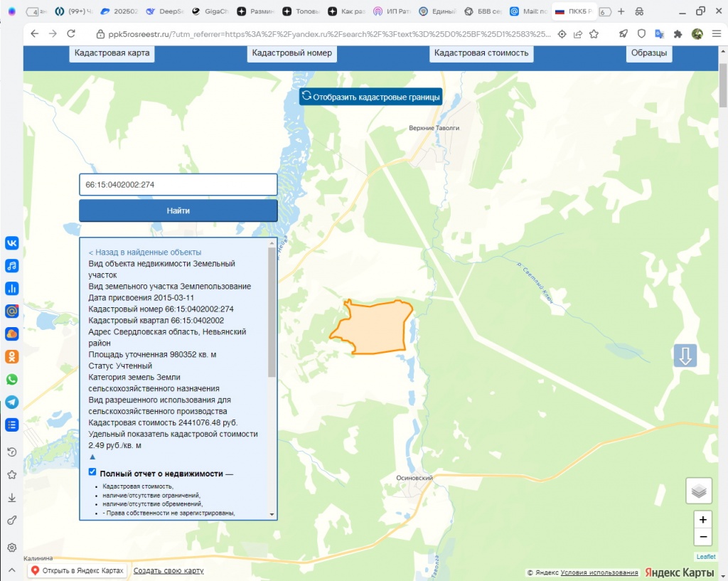Expand the sidebar bottom chevron
Image resolution: width=728 pixels, height=581 pixels.
point(12,570)
